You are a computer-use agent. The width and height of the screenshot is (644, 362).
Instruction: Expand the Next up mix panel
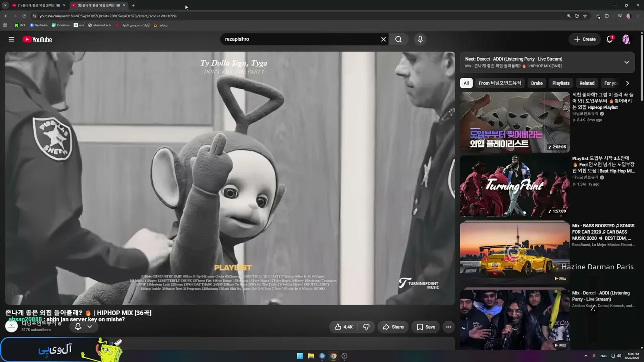coord(627,62)
